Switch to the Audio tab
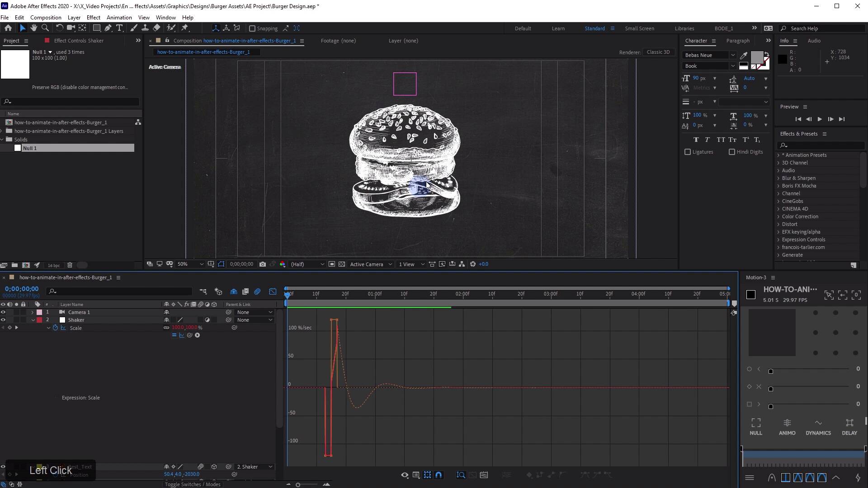 [x=814, y=41]
